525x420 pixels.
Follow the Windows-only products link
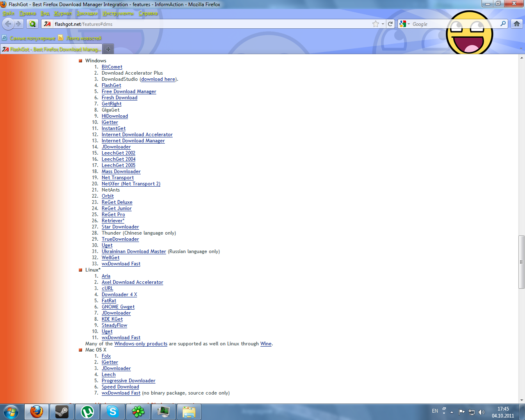coord(141,344)
